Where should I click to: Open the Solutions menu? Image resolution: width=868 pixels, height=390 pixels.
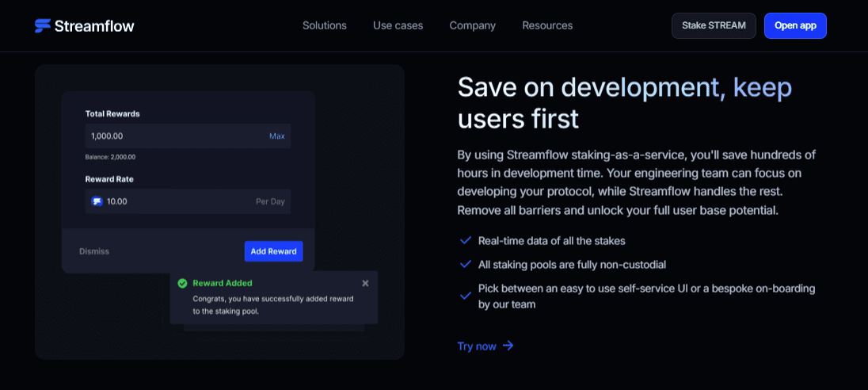point(325,25)
